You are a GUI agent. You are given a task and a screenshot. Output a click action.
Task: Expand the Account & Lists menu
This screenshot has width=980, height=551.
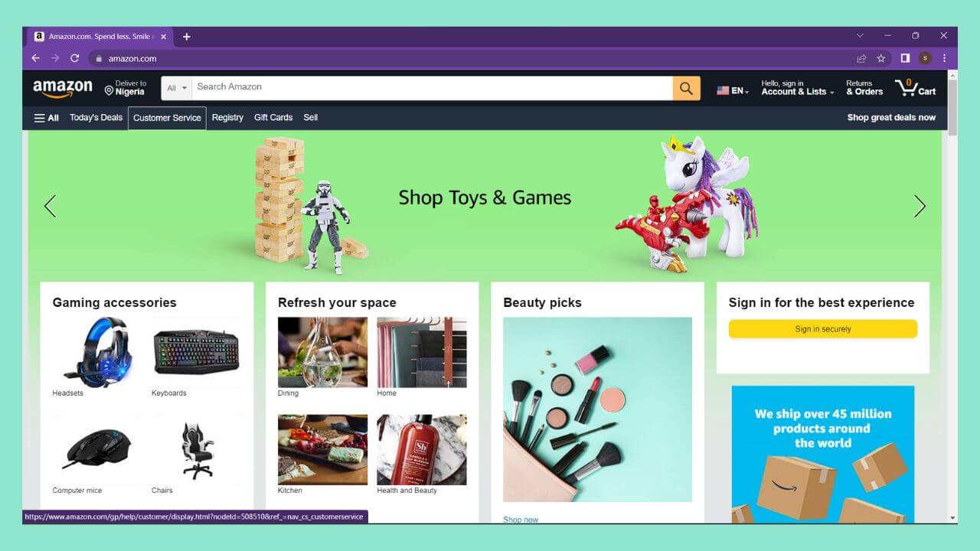click(797, 88)
